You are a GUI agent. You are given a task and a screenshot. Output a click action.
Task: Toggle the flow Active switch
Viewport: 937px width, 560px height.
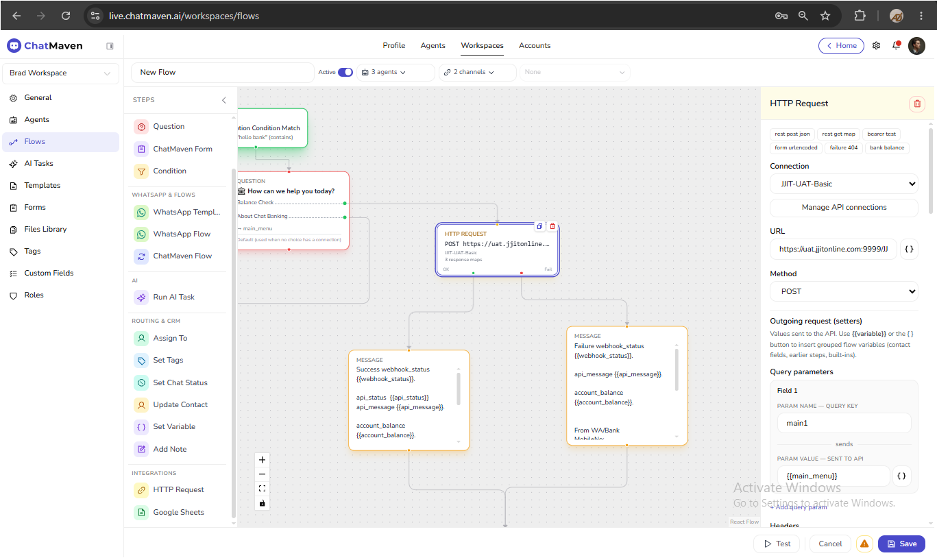coord(345,72)
